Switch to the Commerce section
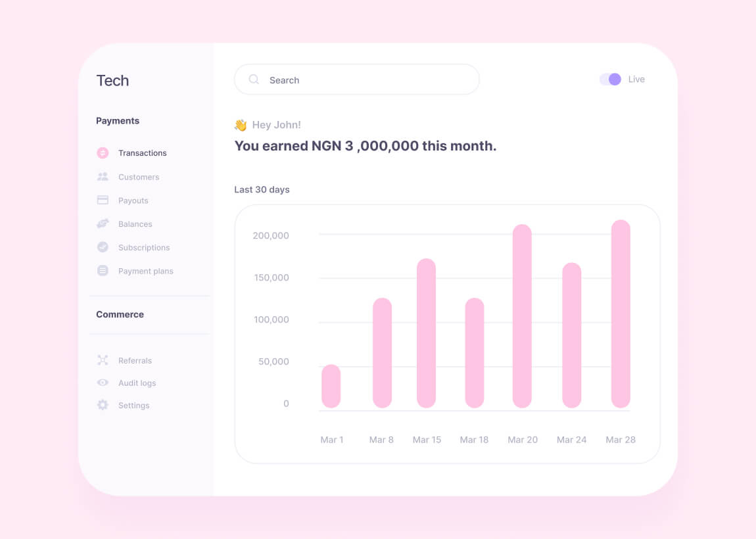 pos(120,314)
